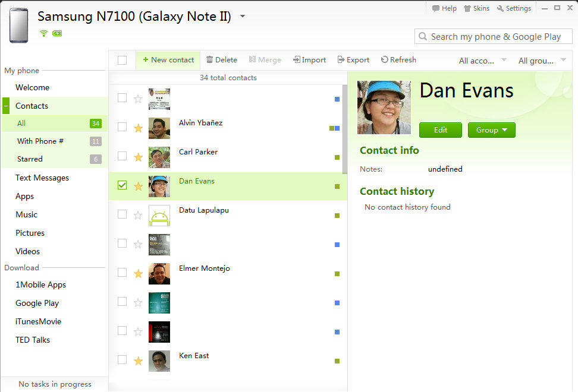Open Help in the title bar
578x392 pixels.
pyautogui.click(x=444, y=8)
